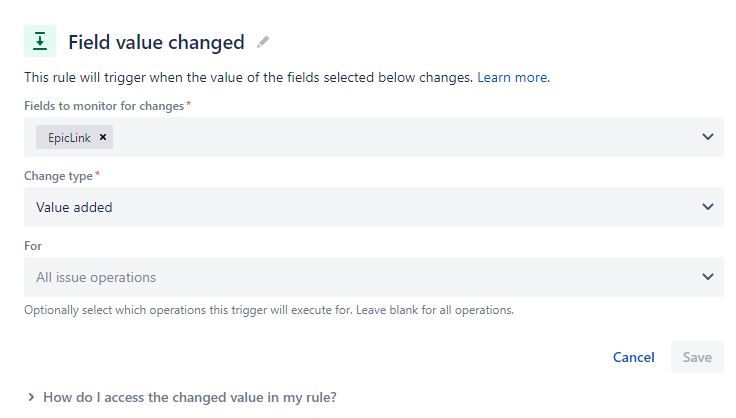The width and height of the screenshot is (736, 418).
Task: Click "How do I access the changed value" text
Action: point(189,397)
